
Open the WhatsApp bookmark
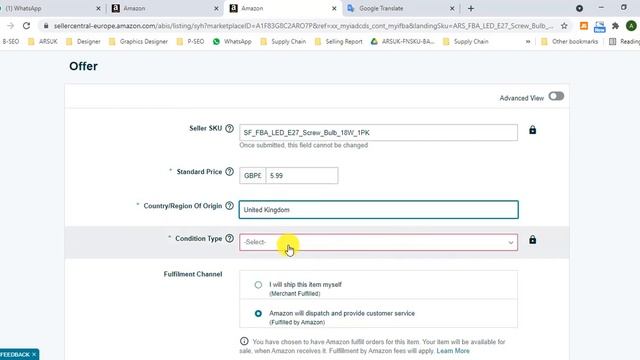[x=232, y=42]
